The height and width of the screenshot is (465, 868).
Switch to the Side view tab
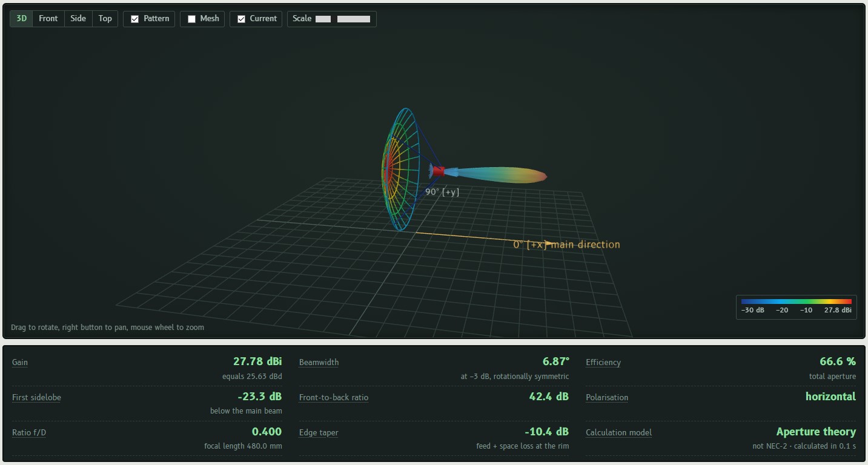[78, 19]
